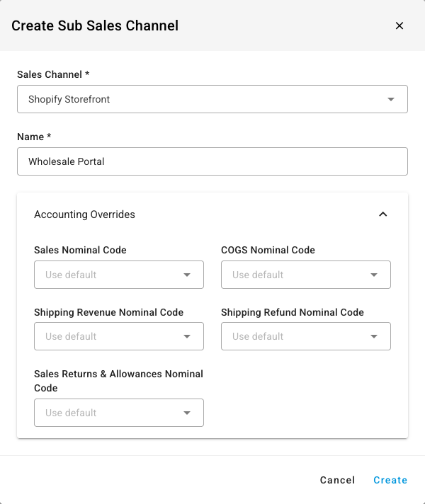425x504 pixels.
Task: Click the Shipping Revenue Nominal Code label
Action: [109, 312]
